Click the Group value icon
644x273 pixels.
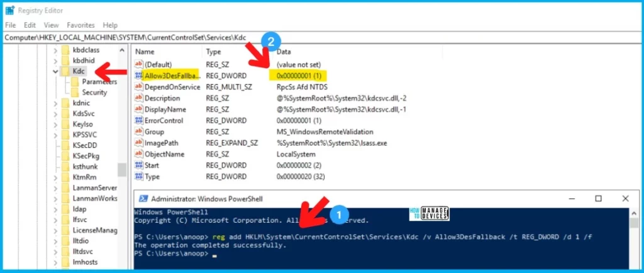[139, 131]
